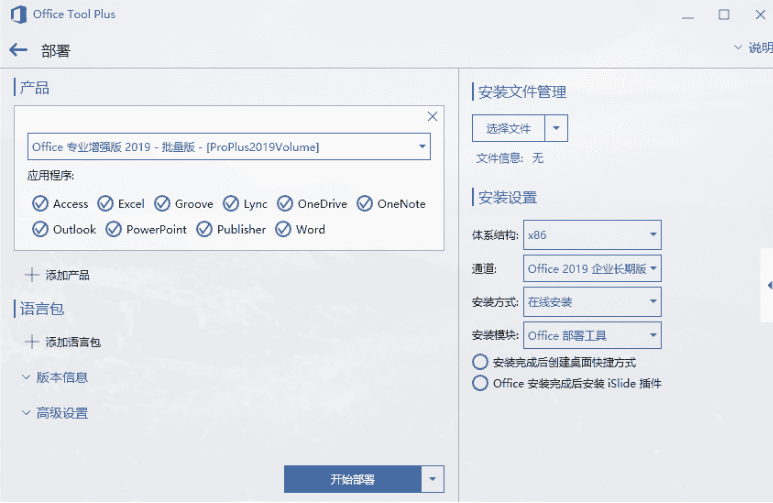Uncheck the Groove application
This screenshot has width=773, height=503.
pyautogui.click(x=162, y=204)
